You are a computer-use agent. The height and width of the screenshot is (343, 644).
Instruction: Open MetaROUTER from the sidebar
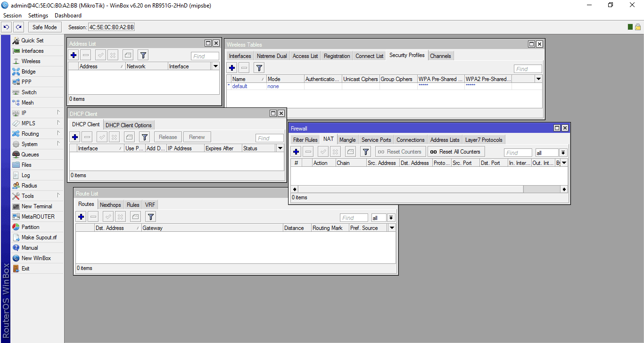pyautogui.click(x=35, y=216)
